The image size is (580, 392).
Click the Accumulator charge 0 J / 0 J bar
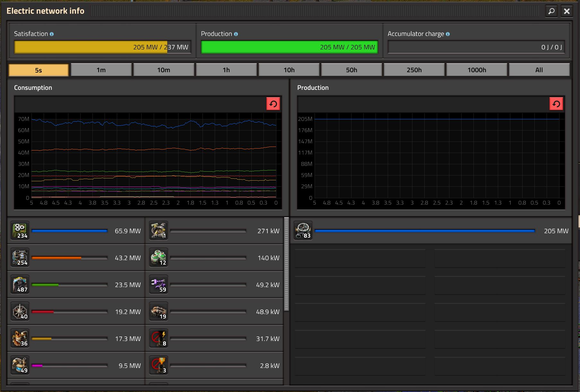pos(476,47)
